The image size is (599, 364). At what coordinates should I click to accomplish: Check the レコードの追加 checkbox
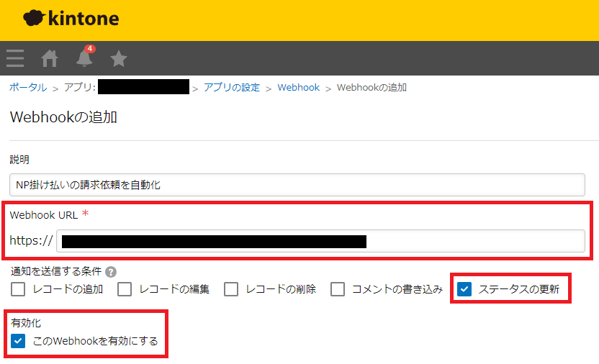point(18,289)
